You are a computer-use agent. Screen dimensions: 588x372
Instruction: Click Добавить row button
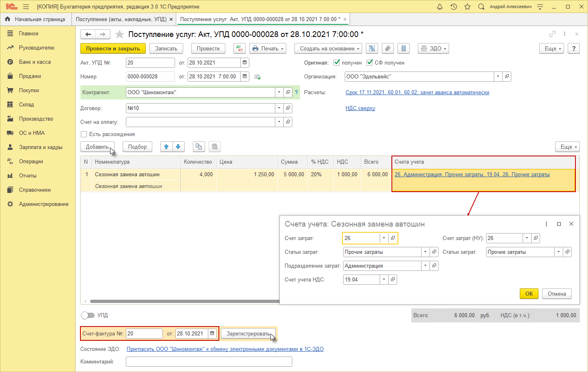coord(97,147)
